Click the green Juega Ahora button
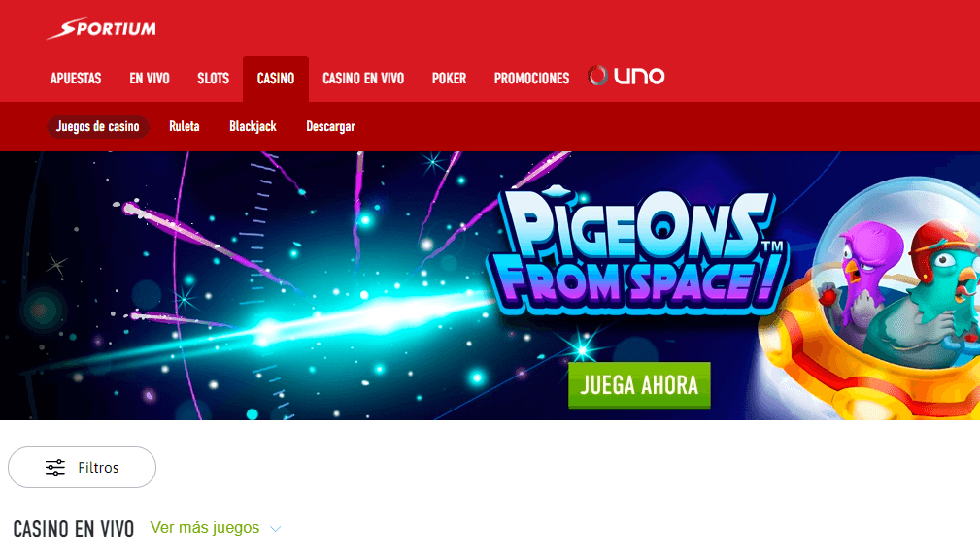Viewport: 980px width, 558px height. [639, 385]
